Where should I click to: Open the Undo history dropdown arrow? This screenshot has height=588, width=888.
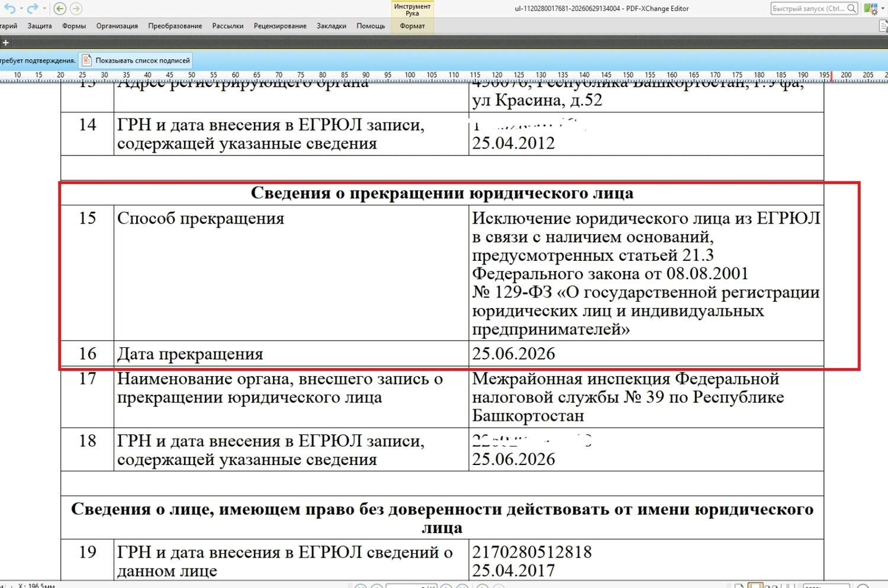pos(21,8)
